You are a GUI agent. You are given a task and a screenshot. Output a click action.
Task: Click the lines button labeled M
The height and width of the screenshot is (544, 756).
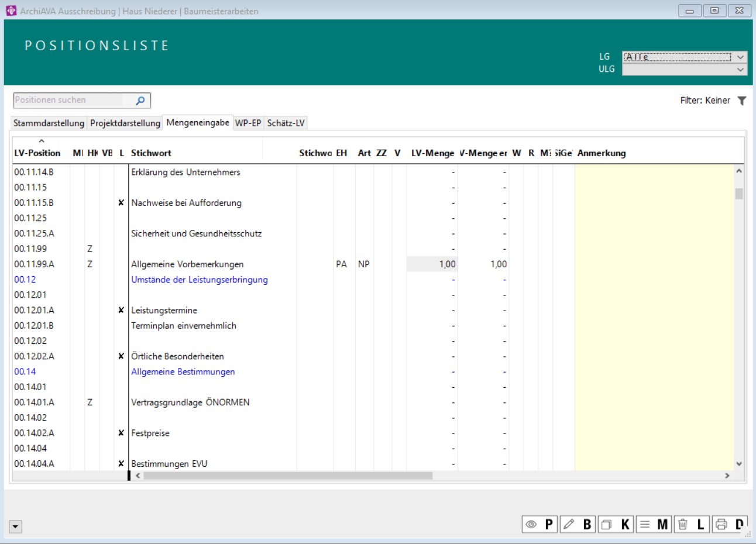click(654, 524)
